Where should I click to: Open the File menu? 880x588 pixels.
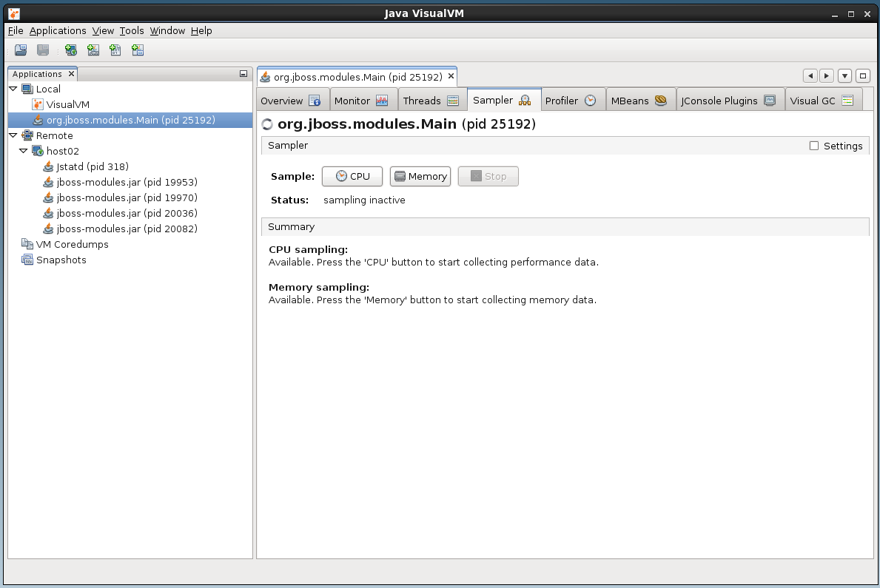[x=16, y=31]
